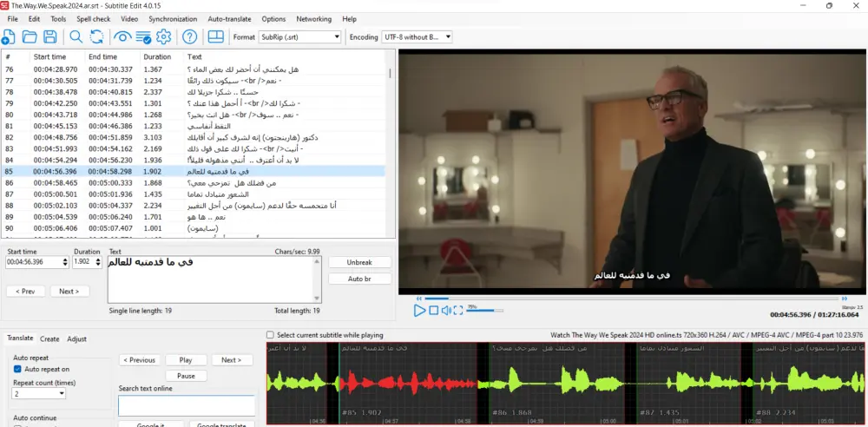Adjust the volume slider at 75%
868x427 pixels.
tap(485, 311)
